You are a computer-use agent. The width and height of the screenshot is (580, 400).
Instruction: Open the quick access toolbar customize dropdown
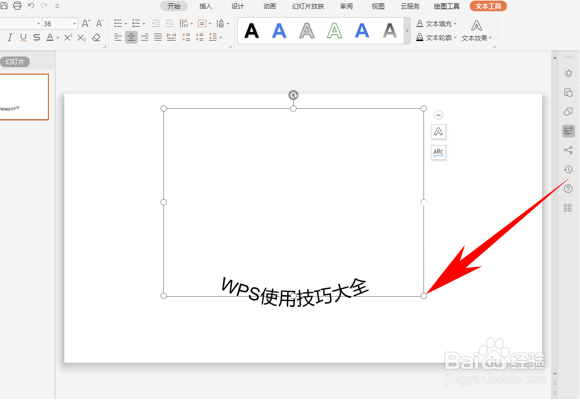(57, 6)
